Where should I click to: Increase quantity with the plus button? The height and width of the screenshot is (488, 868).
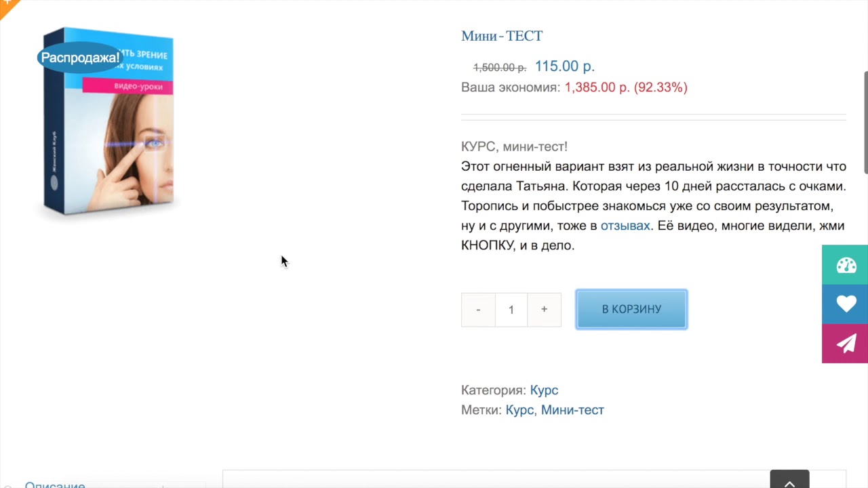pos(544,310)
